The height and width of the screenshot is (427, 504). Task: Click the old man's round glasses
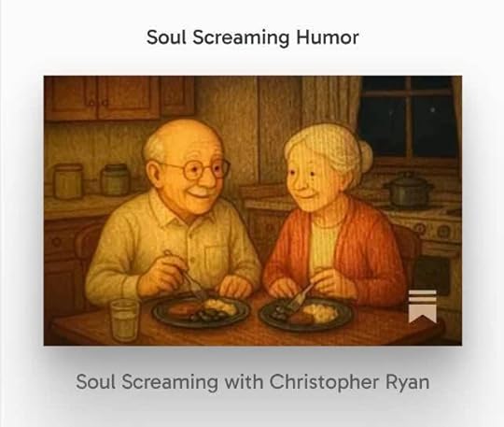197,170
